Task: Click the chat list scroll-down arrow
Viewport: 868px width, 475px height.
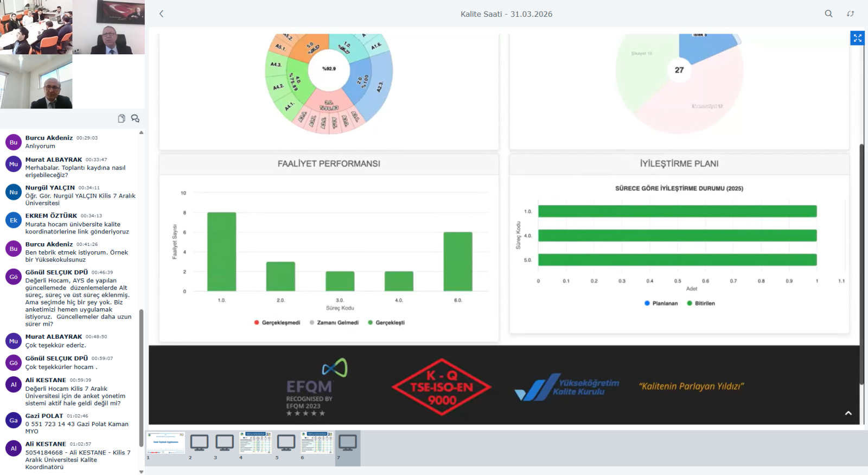Action: pos(142,472)
